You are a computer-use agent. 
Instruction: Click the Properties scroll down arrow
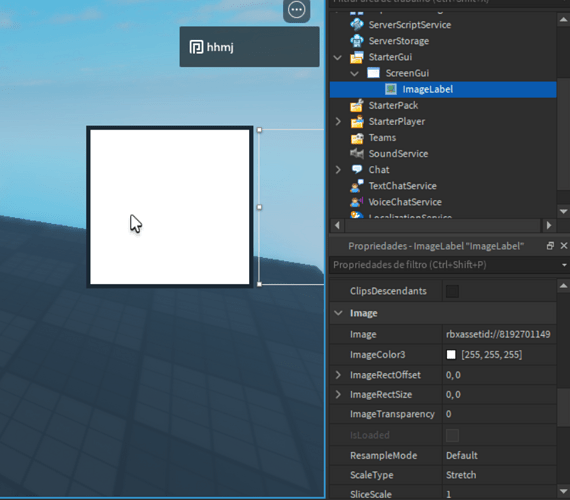click(x=563, y=491)
